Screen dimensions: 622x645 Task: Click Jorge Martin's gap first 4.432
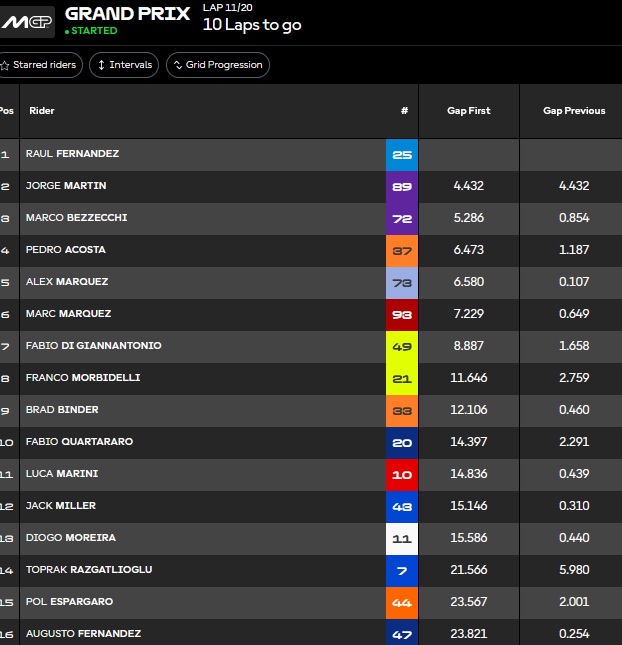click(x=469, y=186)
